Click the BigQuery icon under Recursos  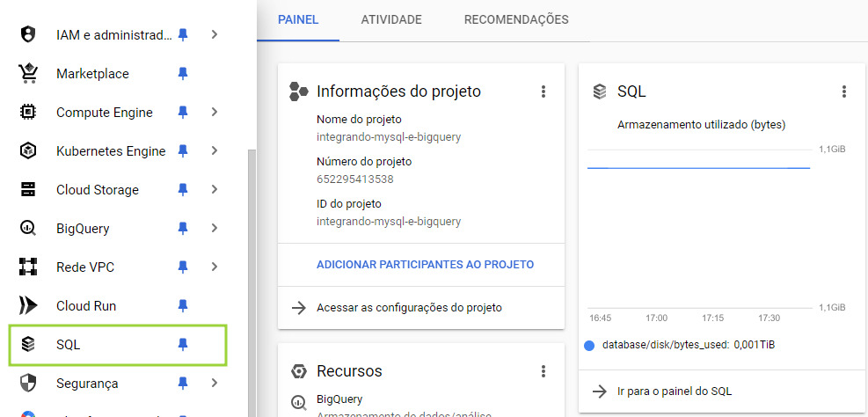298,401
